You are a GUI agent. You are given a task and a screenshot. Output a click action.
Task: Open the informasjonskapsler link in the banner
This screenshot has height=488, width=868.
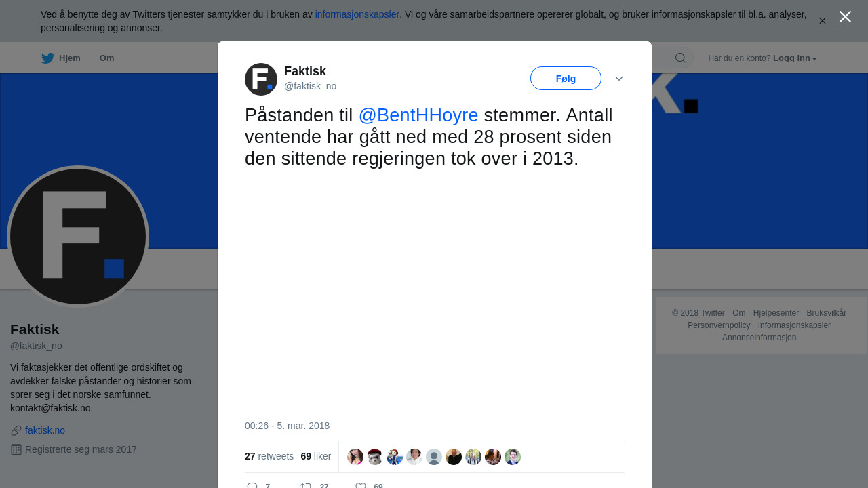357,14
